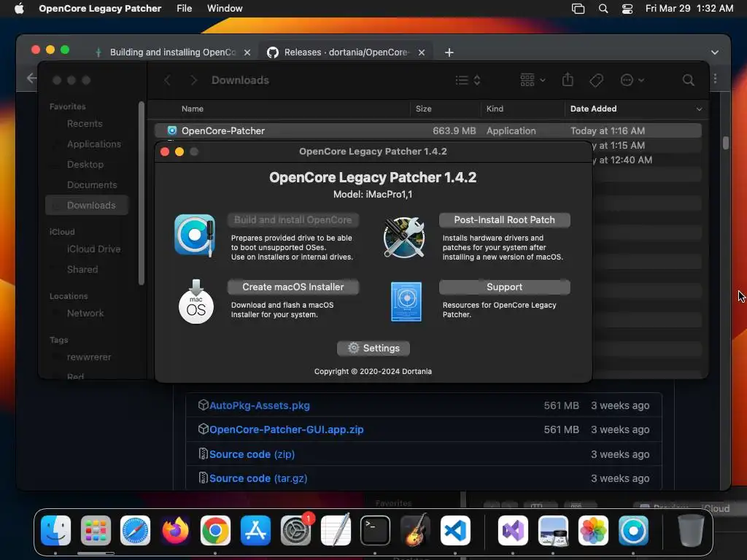Download AutoPkg-Assets.pkg
Screen dimensions: 747x560
point(260,405)
